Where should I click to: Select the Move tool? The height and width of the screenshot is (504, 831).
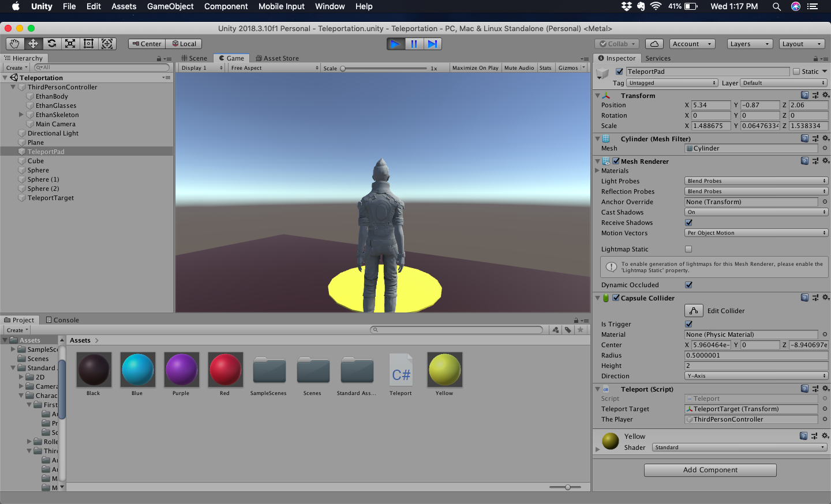point(33,44)
